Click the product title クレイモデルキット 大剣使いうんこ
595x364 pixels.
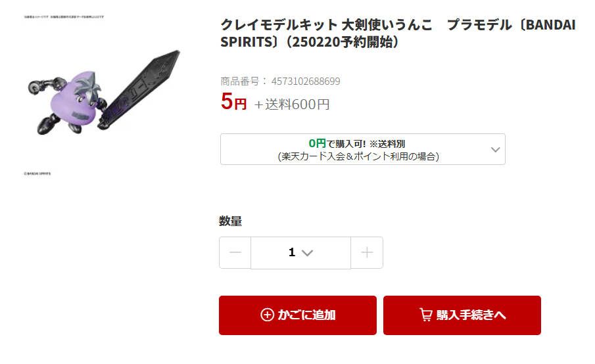326,25
